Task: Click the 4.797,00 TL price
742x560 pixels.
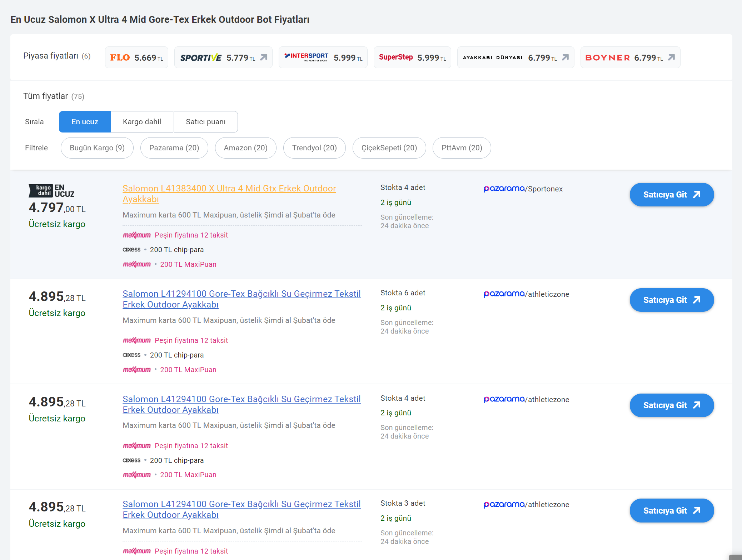Action: pos(57,208)
